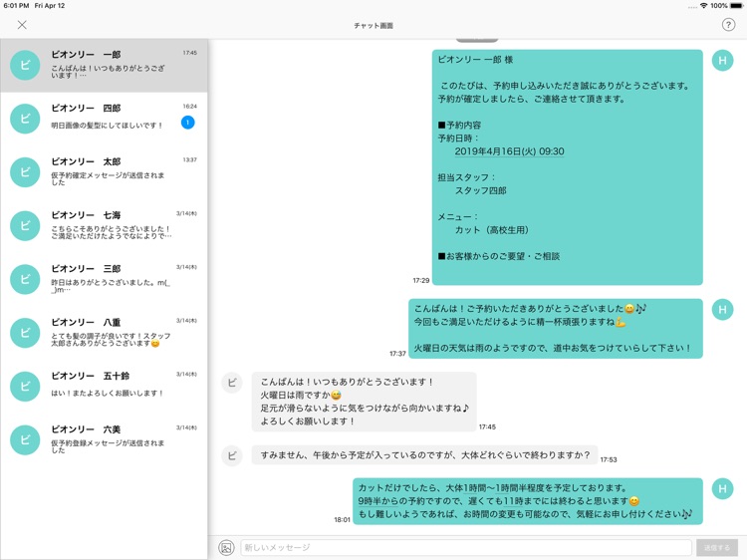
Task: Select message about 火曜日の天気は雨
Action: pos(556,329)
